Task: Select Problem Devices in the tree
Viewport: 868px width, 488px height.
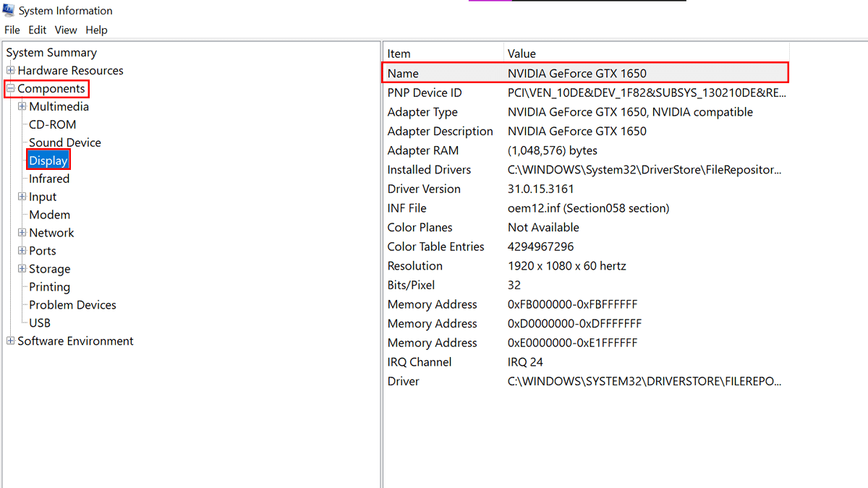Action: (72, 305)
